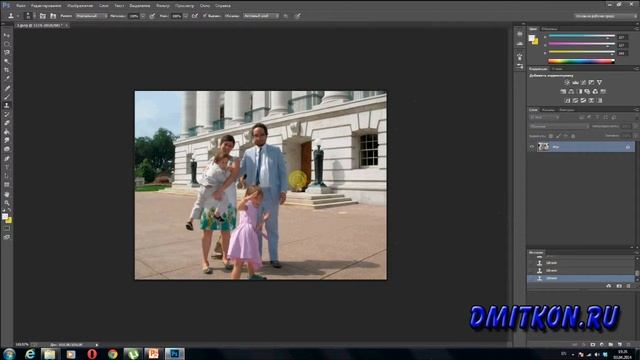
Task: Toggle pressure for opacity button
Action: coord(152,16)
